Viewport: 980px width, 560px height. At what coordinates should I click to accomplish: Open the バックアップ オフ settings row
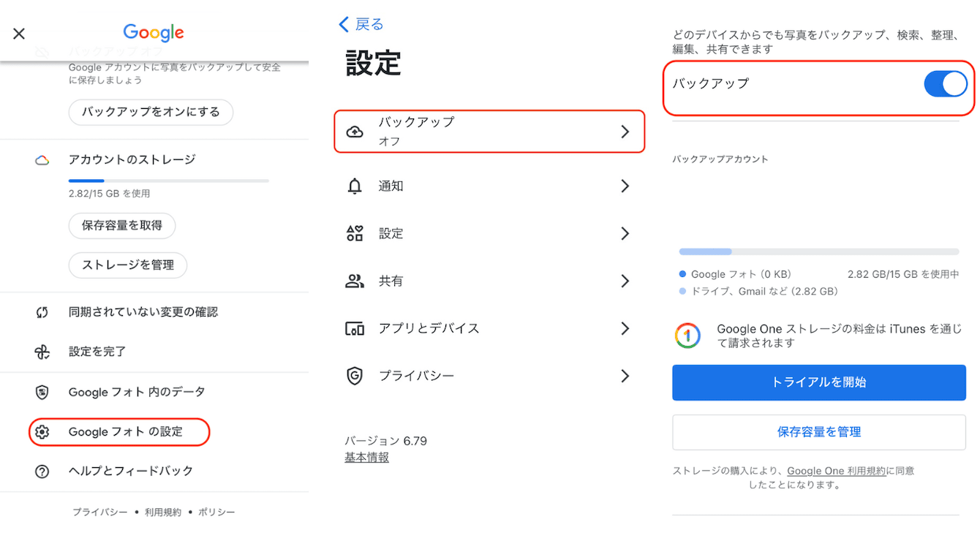pyautogui.click(x=489, y=132)
